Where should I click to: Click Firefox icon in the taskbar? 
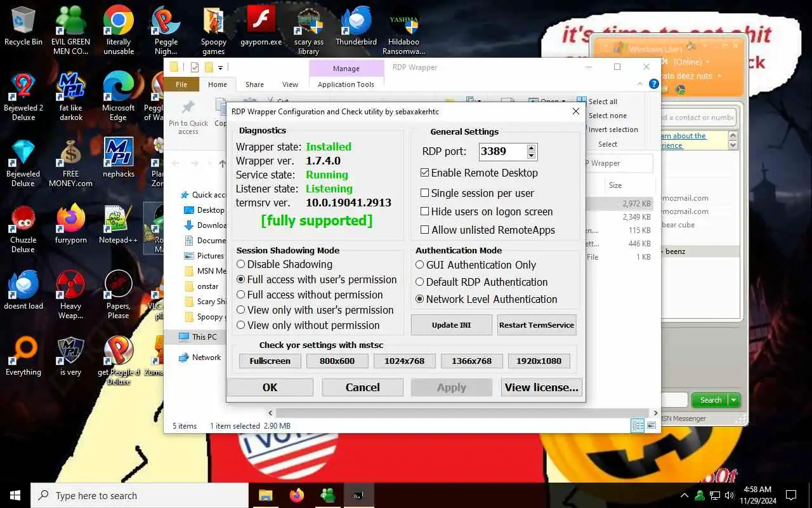tap(296, 495)
